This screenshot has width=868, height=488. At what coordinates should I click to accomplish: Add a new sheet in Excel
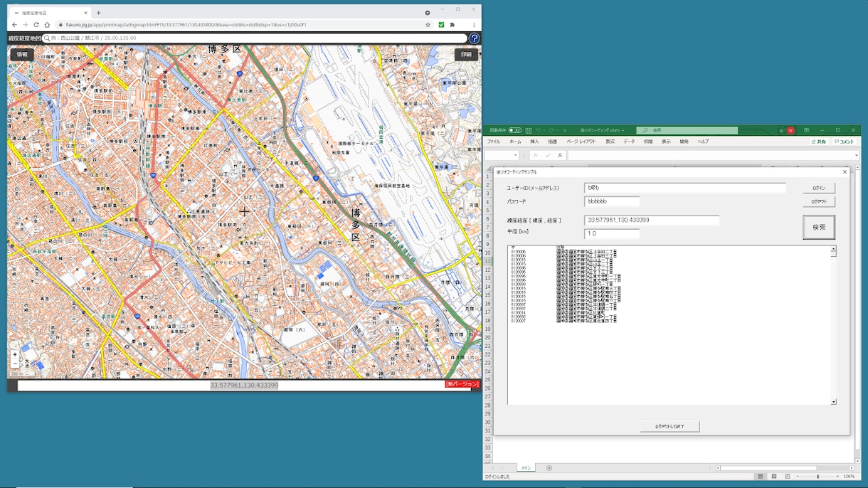pos(549,468)
